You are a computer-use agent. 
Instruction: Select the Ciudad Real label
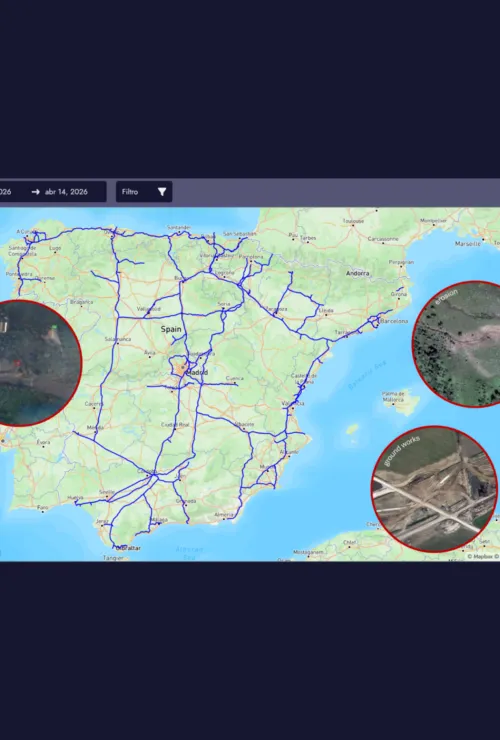(x=175, y=424)
